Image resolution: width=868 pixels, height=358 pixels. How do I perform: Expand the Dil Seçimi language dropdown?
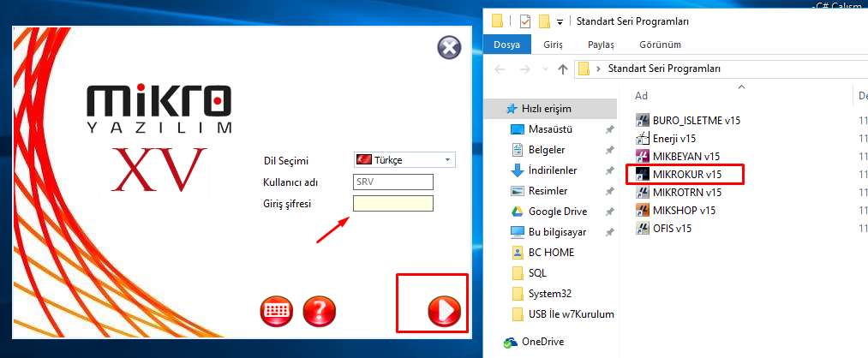(447, 160)
